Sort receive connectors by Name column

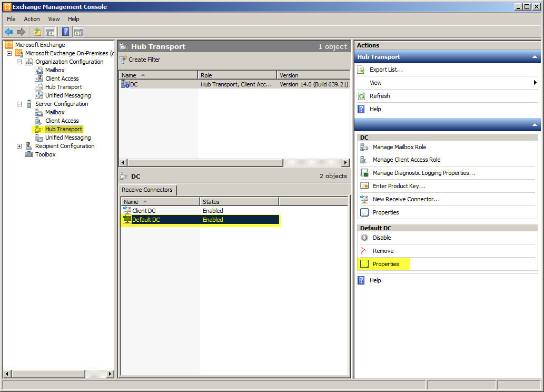click(x=160, y=201)
